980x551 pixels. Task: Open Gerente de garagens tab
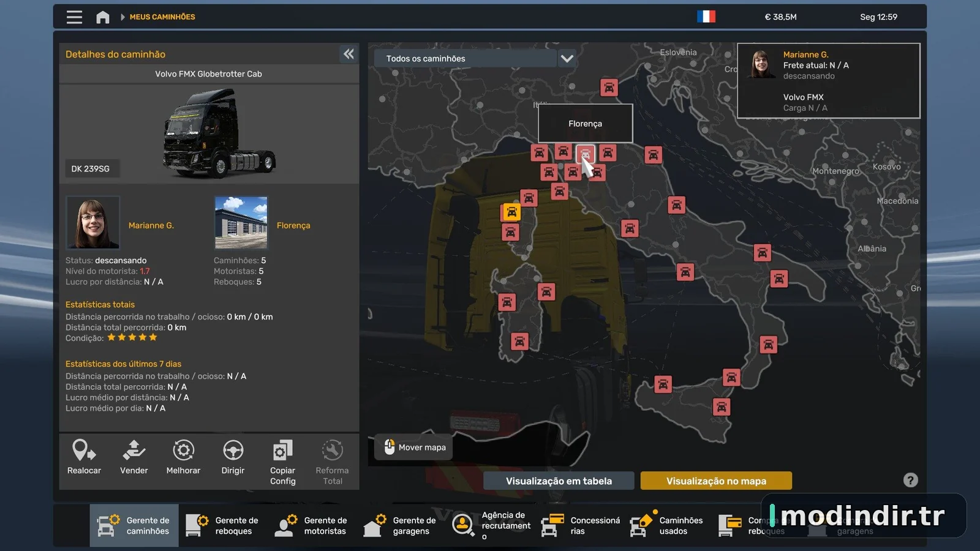401,525
